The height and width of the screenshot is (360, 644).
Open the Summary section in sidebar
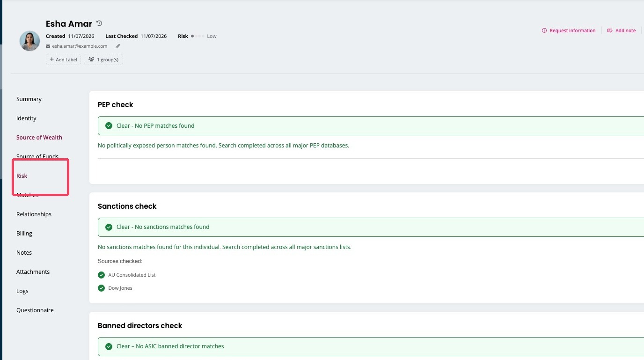point(29,99)
